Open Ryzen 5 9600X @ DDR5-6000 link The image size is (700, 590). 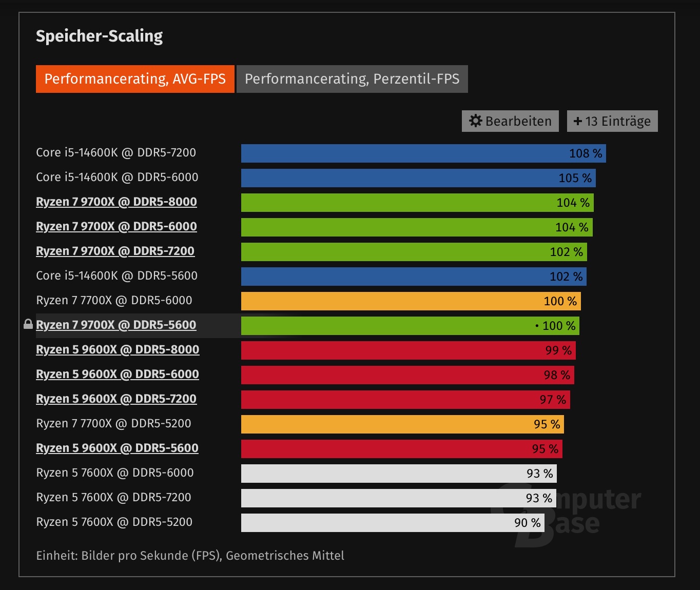(x=118, y=374)
